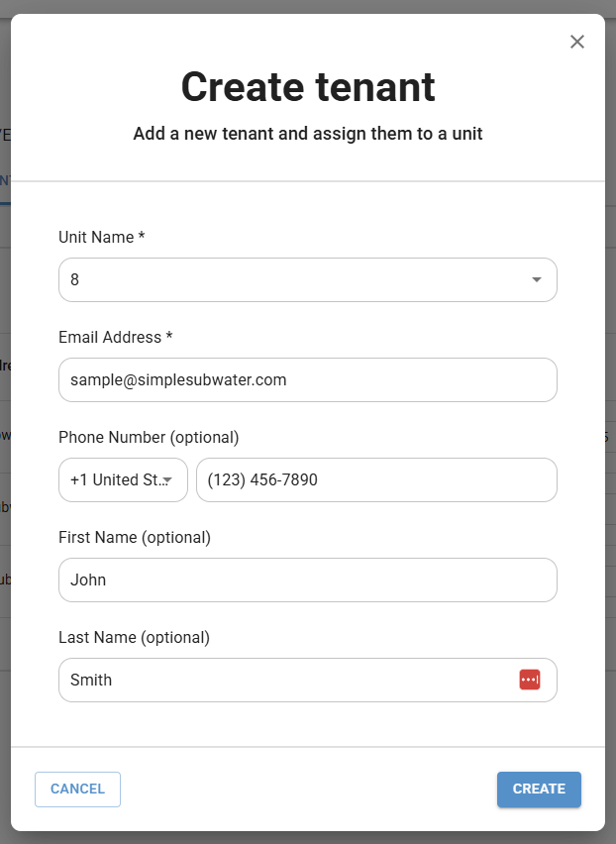Viewport: 616px width, 844px height.
Task: Click the Create tenant heading
Action: 308,86
